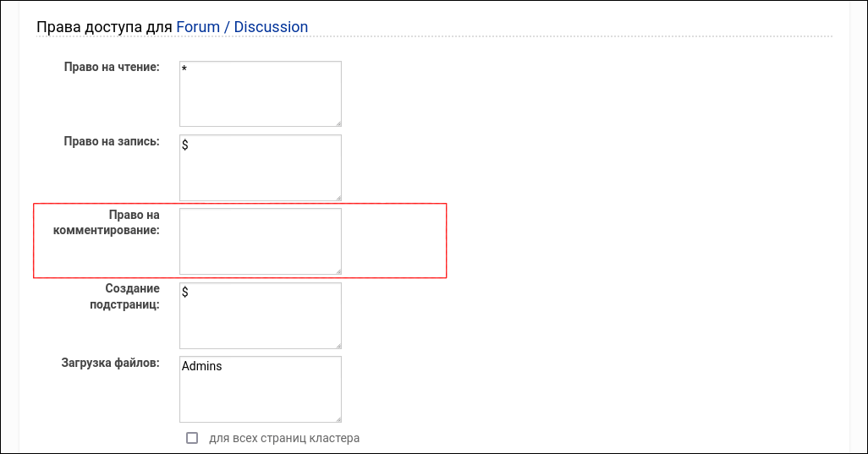Open the Forum / Discussion link

(x=242, y=27)
